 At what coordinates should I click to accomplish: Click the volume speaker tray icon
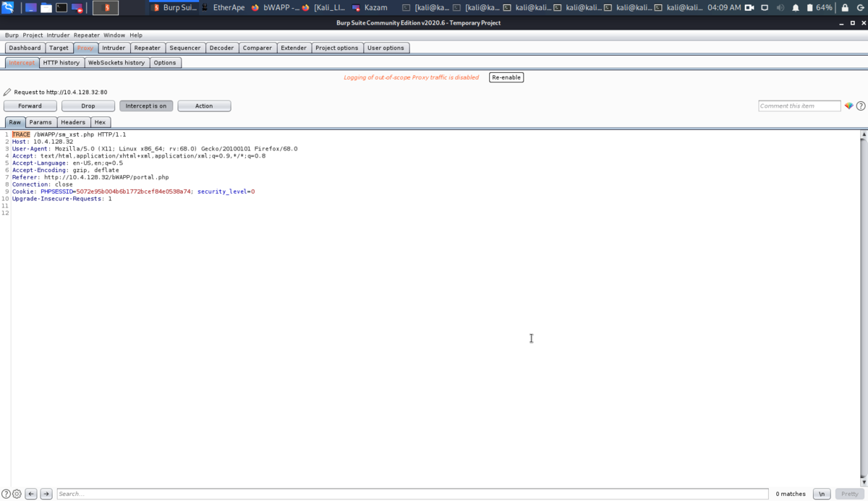point(780,8)
